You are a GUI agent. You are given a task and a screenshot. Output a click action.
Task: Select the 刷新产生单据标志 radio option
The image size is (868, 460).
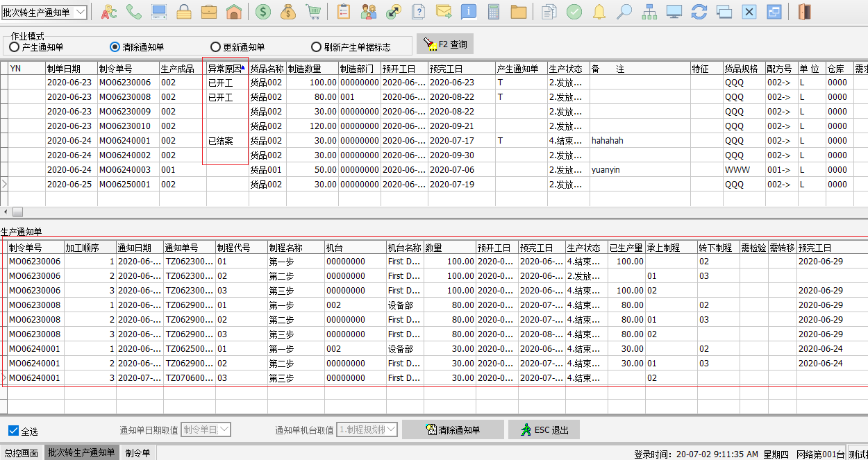pos(317,47)
